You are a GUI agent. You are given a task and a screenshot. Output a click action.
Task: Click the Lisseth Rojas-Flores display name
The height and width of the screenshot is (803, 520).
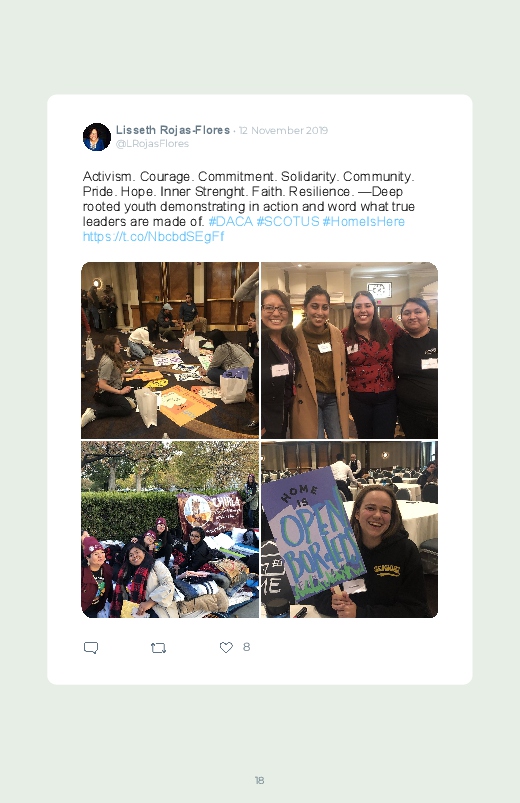(173, 130)
